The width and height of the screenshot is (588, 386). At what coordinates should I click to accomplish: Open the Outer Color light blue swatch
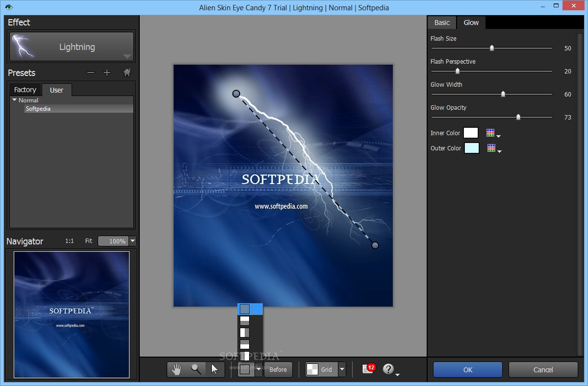click(472, 148)
